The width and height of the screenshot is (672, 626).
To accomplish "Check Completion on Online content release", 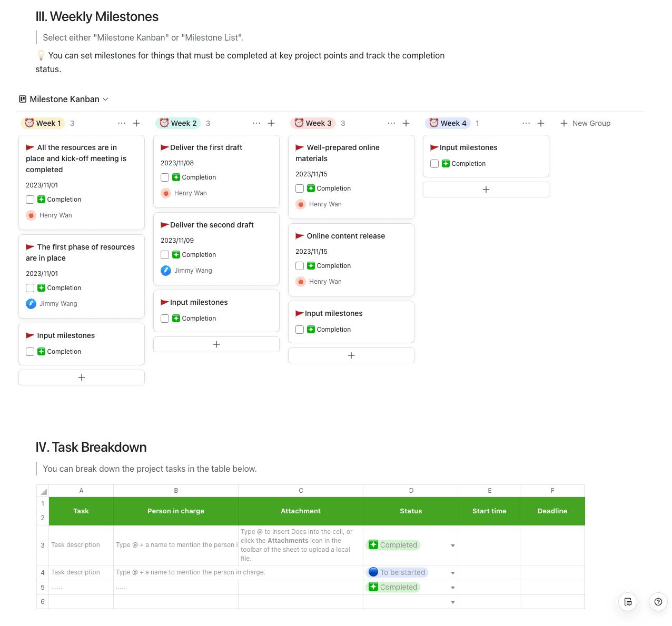I will point(300,266).
